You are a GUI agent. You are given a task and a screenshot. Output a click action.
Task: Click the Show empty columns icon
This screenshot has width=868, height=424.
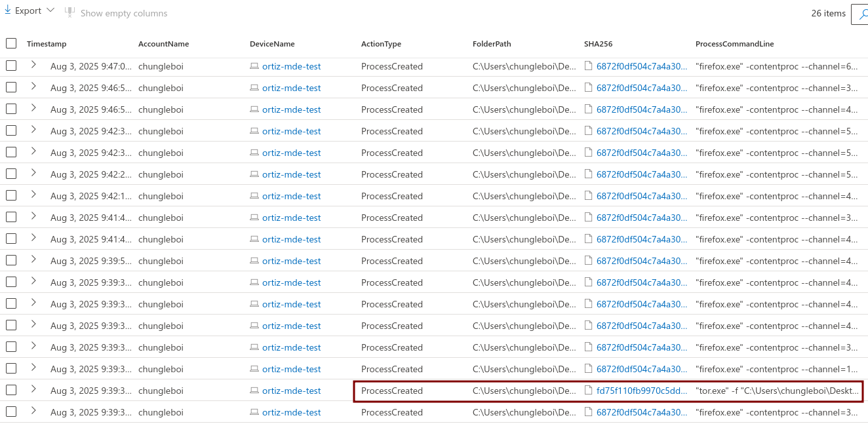[x=69, y=12]
